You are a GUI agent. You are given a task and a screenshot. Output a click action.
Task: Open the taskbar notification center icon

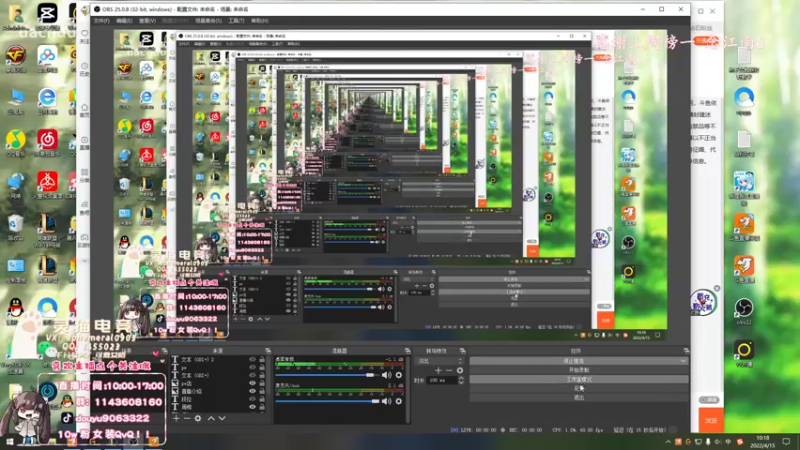click(x=786, y=442)
